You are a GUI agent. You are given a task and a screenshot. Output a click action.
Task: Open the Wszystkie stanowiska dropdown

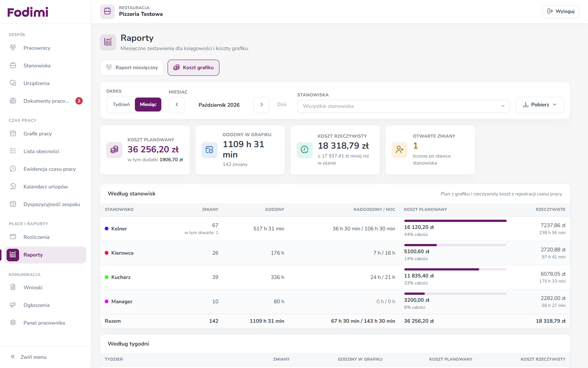[x=404, y=106]
